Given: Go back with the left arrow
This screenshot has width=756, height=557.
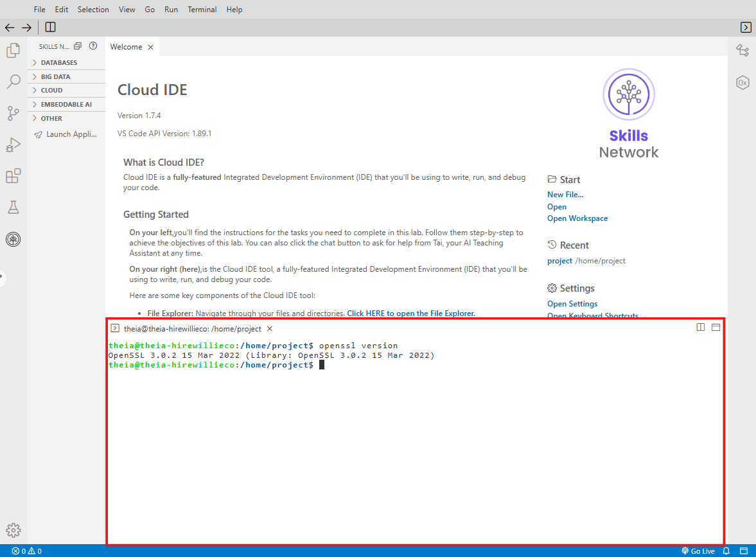Looking at the screenshot, I should point(10,28).
